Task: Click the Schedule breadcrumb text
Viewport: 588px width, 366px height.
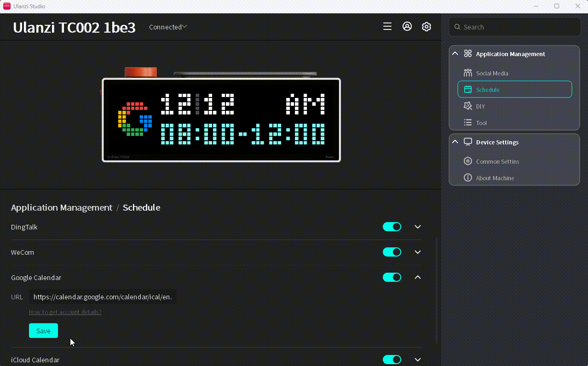Action: (141, 207)
